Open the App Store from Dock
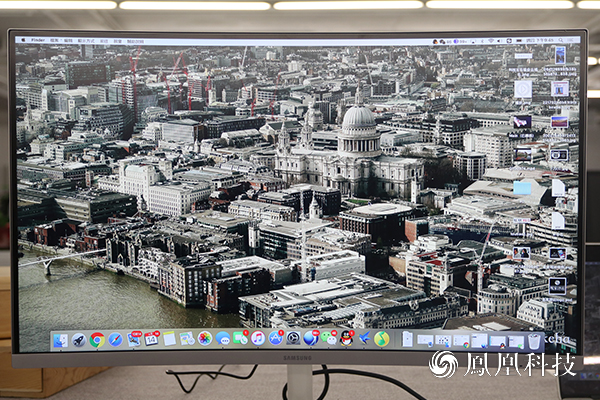The width and height of the screenshot is (600, 400). pos(276,339)
